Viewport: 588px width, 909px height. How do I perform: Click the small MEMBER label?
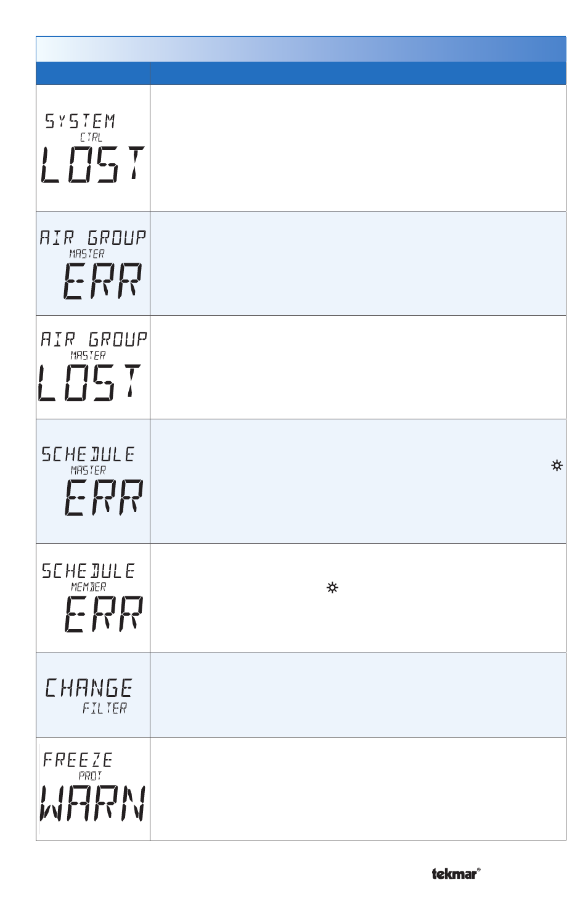point(89,586)
